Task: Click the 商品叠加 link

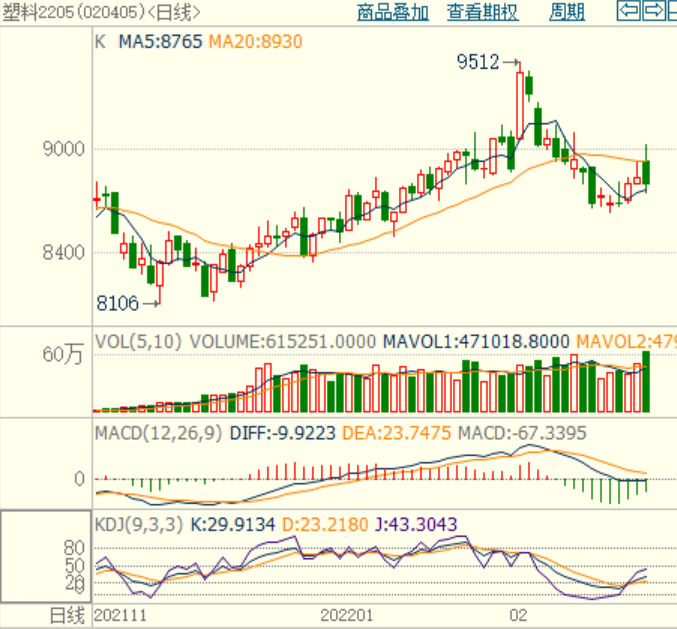Action: pyautogui.click(x=393, y=12)
